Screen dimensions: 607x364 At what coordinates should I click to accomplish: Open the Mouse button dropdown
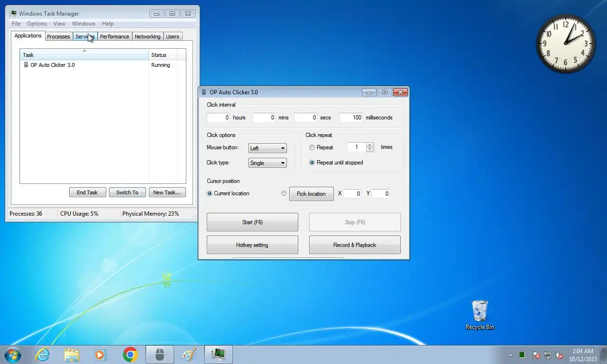point(267,148)
